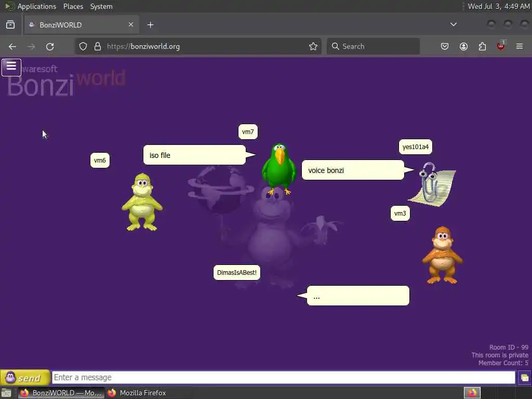
Task: Click the vm3 name tag
Action: [x=400, y=213]
